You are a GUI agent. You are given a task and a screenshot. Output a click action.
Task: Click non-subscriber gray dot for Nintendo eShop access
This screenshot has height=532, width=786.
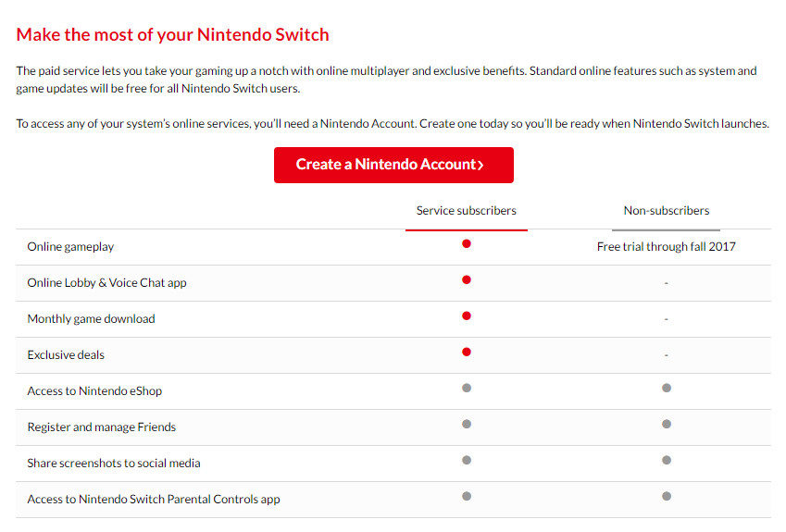coord(667,388)
